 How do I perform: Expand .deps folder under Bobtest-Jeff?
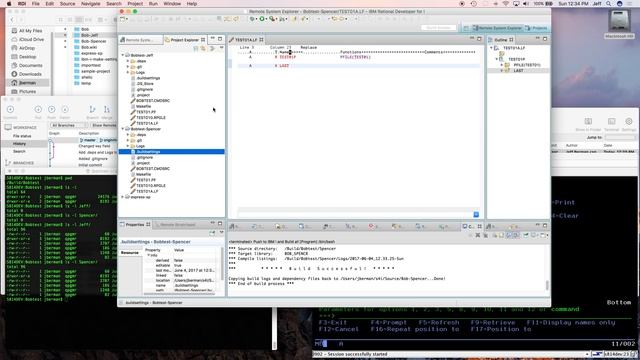click(x=128, y=61)
